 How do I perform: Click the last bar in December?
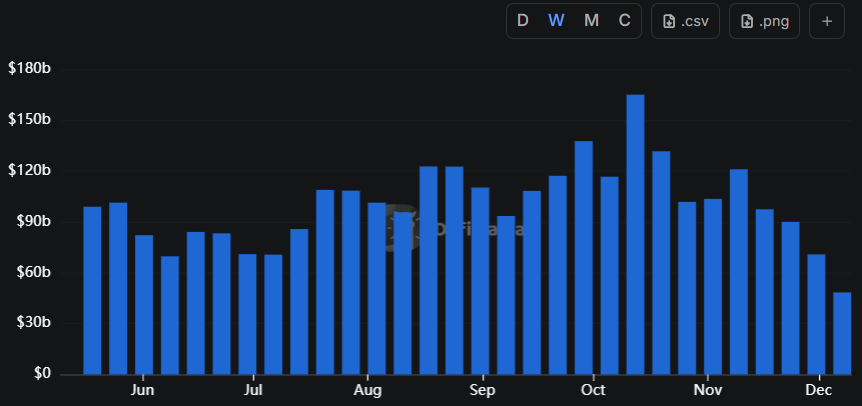(x=842, y=333)
